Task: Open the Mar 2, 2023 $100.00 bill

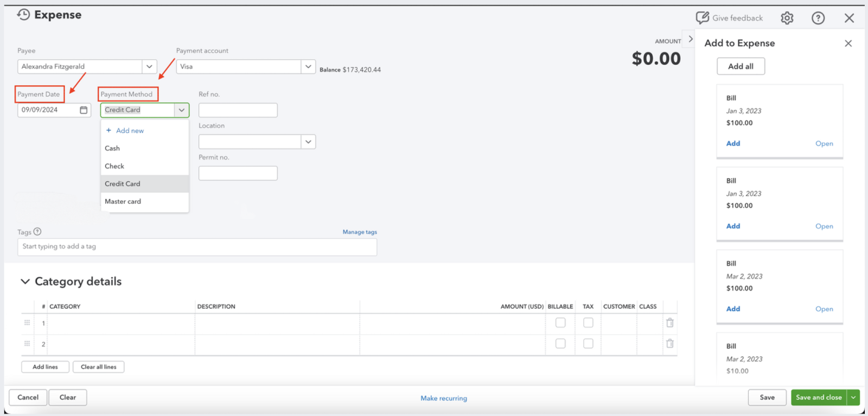Action: (x=824, y=309)
